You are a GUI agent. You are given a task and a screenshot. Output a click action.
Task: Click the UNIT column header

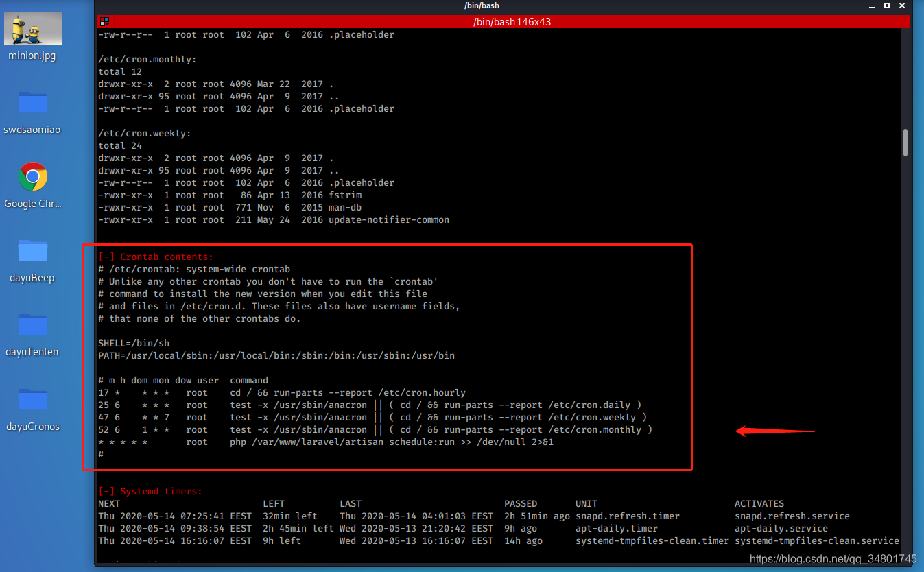pyautogui.click(x=587, y=504)
